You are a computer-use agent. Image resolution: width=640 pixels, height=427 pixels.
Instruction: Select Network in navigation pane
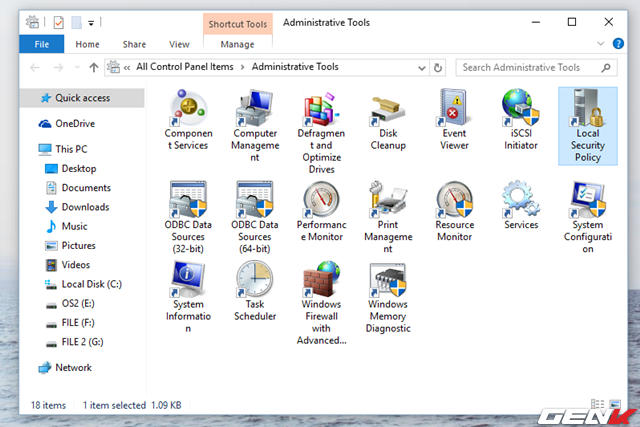(x=73, y=367)
